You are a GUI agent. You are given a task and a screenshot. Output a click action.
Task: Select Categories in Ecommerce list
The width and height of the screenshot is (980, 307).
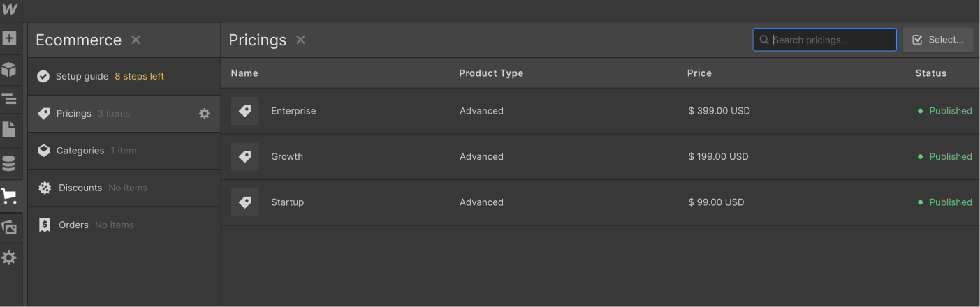tap(80, 151)
